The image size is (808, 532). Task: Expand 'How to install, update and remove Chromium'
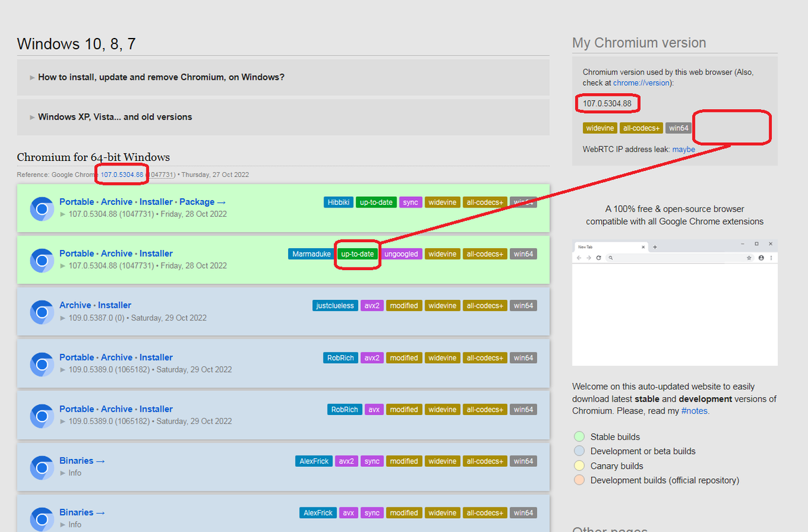pos(283,77)
